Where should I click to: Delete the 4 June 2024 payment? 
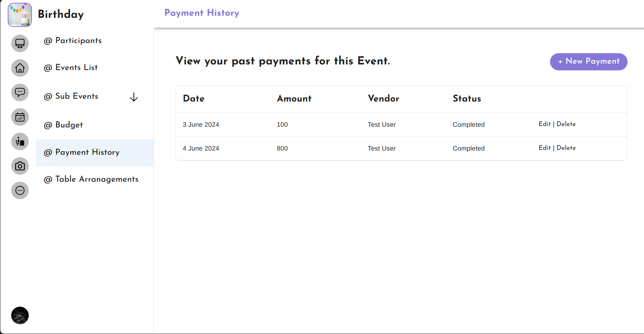coord(567,148)
